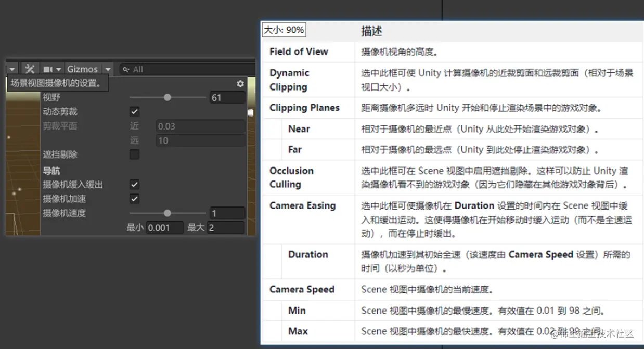Click the Camera Speed table entry

[302, 289]
